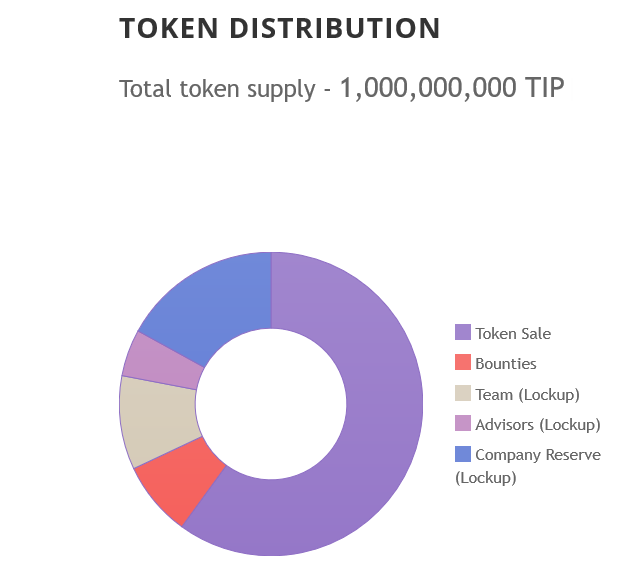Click the Advisors (Lockup) legend label
This screenshot has height=569, width=626.
click(x=538, y=424)
